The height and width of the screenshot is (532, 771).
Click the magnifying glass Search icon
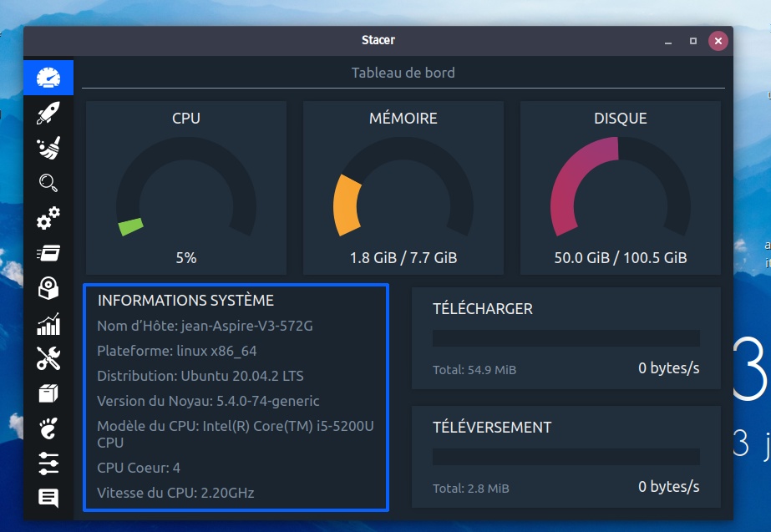48,183
